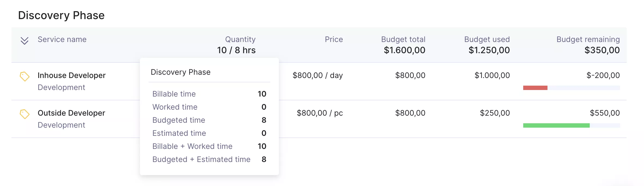Click the Outside Developer tag icon
The image size is (644, 186).
tap(25, 114)
